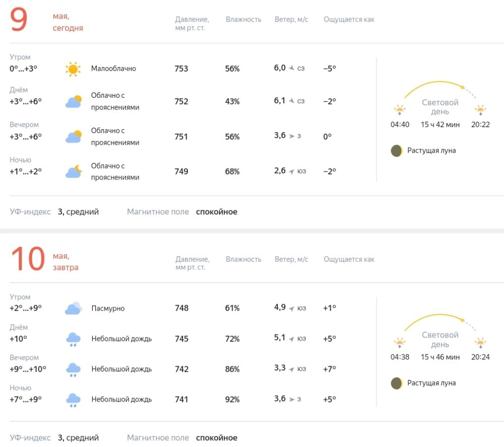Screen dimensions: 504x447
Task: Click the 'мая, сегодня' label
Action: [68, 22]
